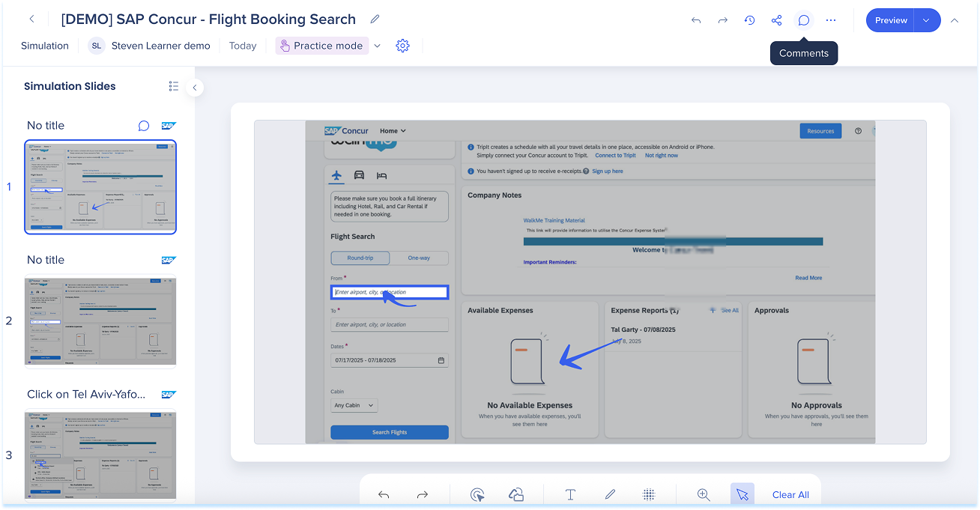The image size is (980, 510).
Task: Edit simulation title with pencil icon
Action: click(x=375, y=19)
